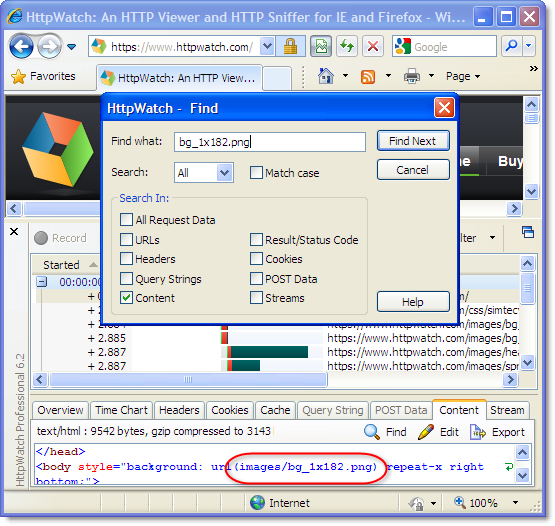Viewport: 555px width, 526px height.
Task: Open the Cookies tab
Action: click(230, 410)
